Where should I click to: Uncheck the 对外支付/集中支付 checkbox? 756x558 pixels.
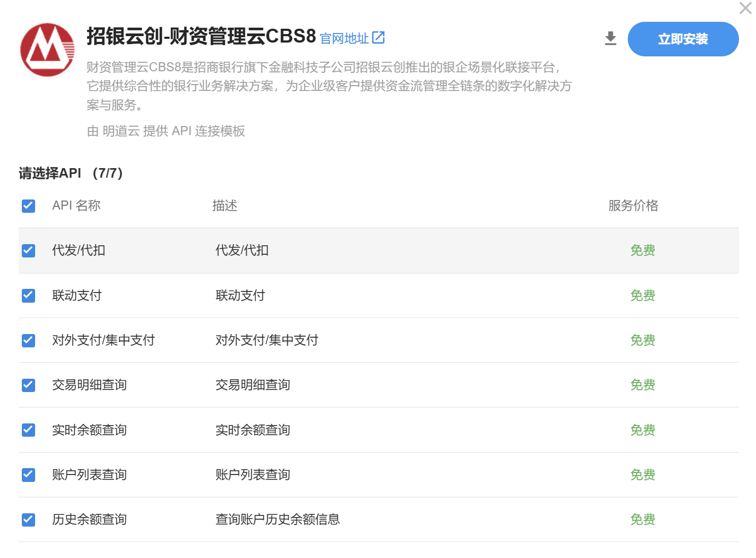coord(28,340)
